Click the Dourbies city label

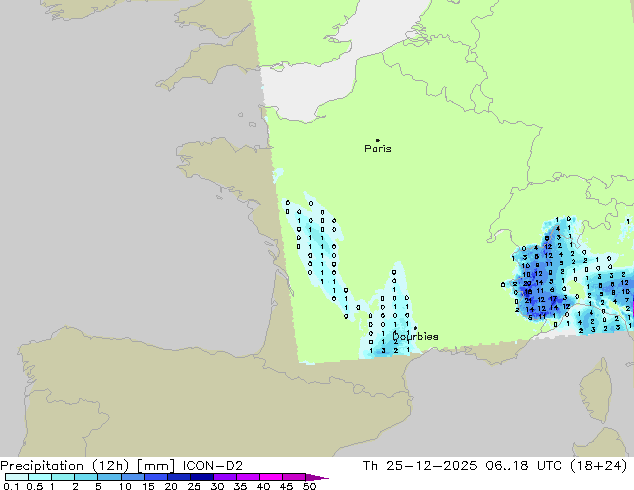click(x=416, y=336)
